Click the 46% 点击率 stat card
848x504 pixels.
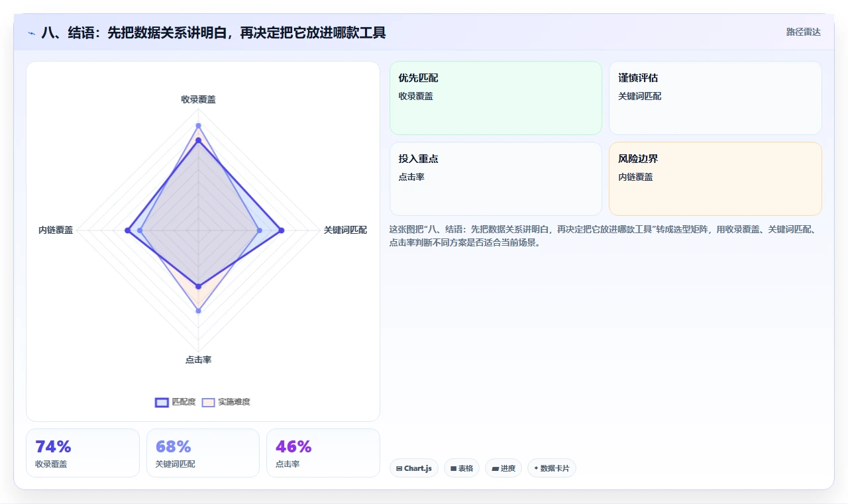click(323, 453)
